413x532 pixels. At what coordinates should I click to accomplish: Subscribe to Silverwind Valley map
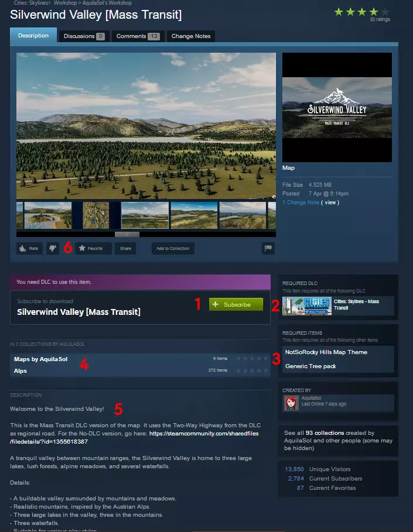click(236, 304)
